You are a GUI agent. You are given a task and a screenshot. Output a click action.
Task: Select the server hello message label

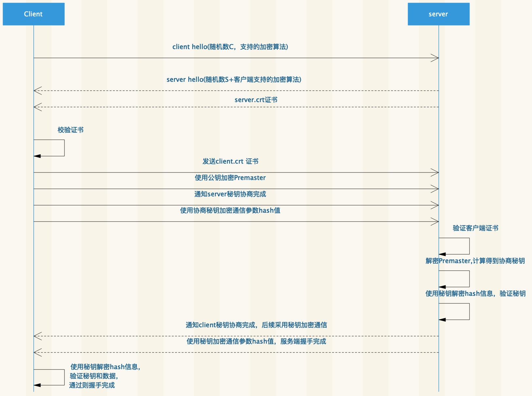click(x=235, y=80)
